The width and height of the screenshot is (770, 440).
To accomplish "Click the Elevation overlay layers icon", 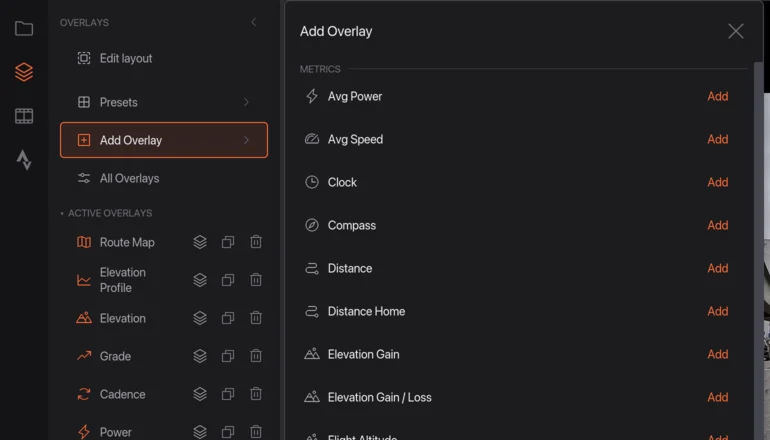I will point(200,318).
